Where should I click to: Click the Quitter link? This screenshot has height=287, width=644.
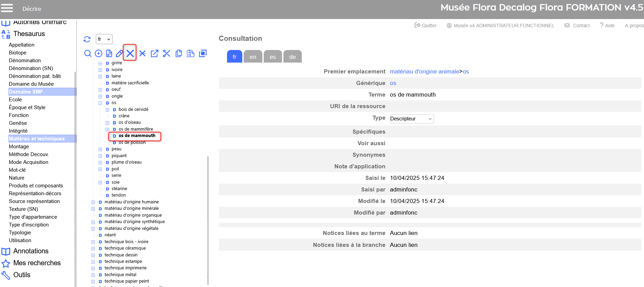click(426, 26)
